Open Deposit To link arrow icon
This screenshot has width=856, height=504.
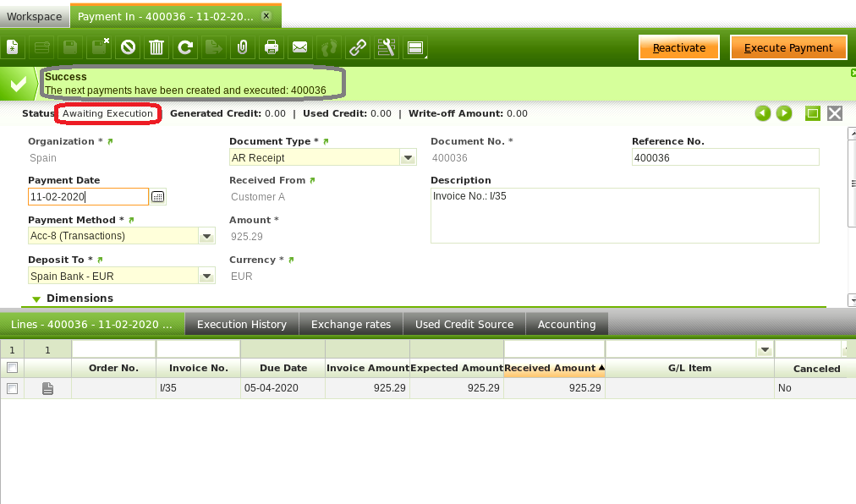click(x=100, y=260)
